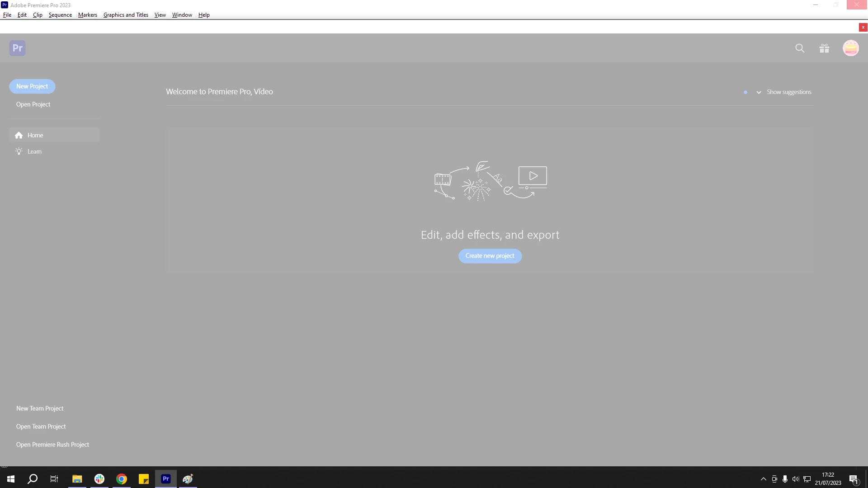Open the search magnifier icon
868x488 pixels.
coord(800,48)
